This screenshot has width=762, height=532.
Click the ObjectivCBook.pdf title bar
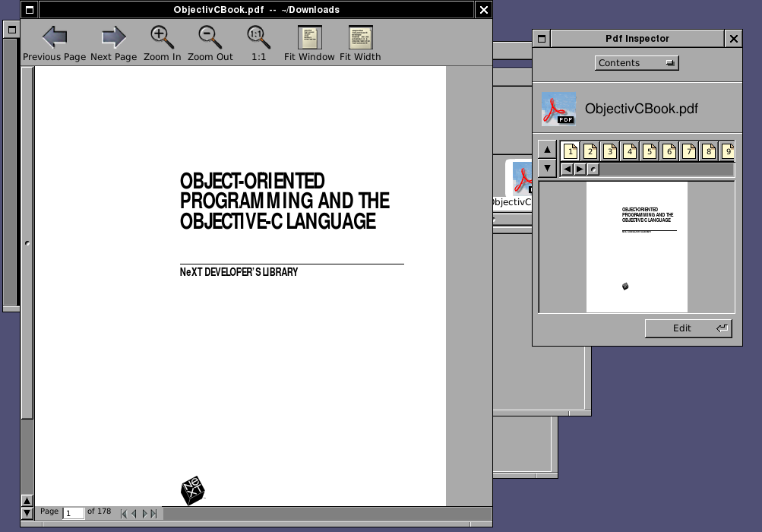(x=257, y=10)
